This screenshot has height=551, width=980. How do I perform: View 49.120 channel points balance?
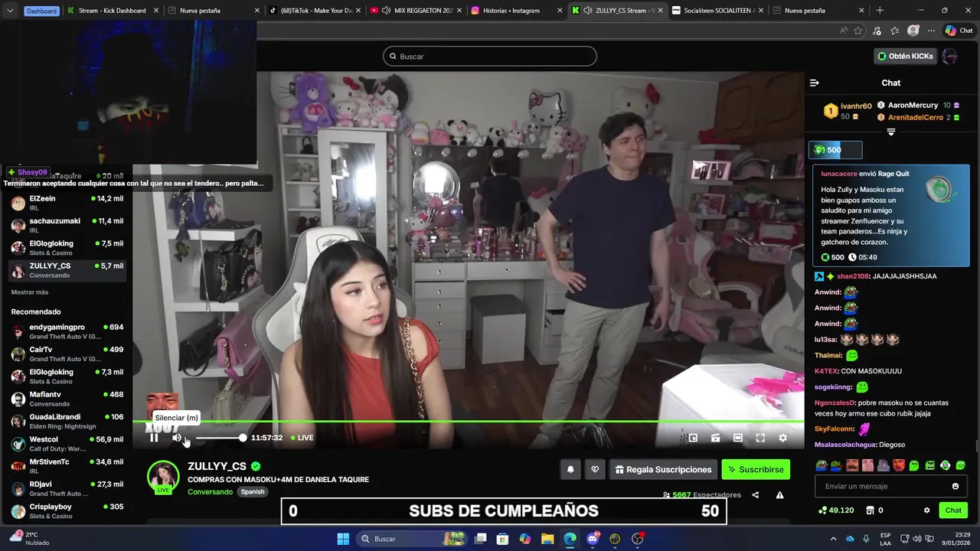[836, 510]
